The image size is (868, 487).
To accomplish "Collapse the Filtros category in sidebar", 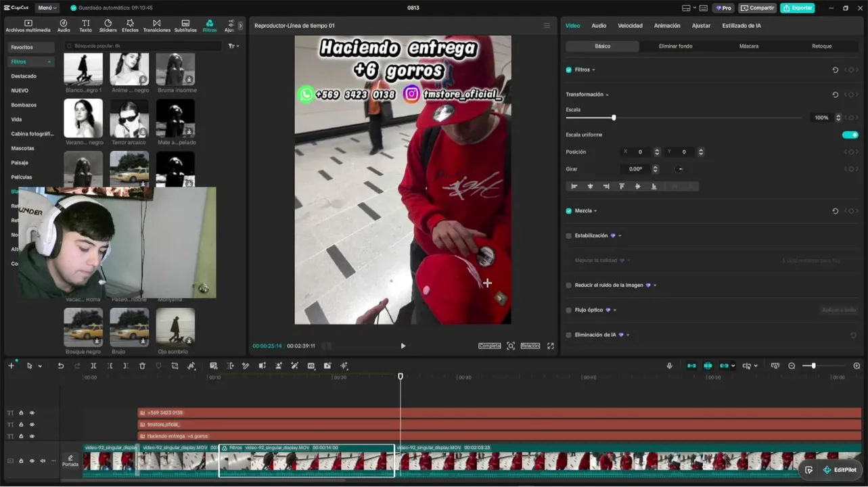I will pos(49,62).
